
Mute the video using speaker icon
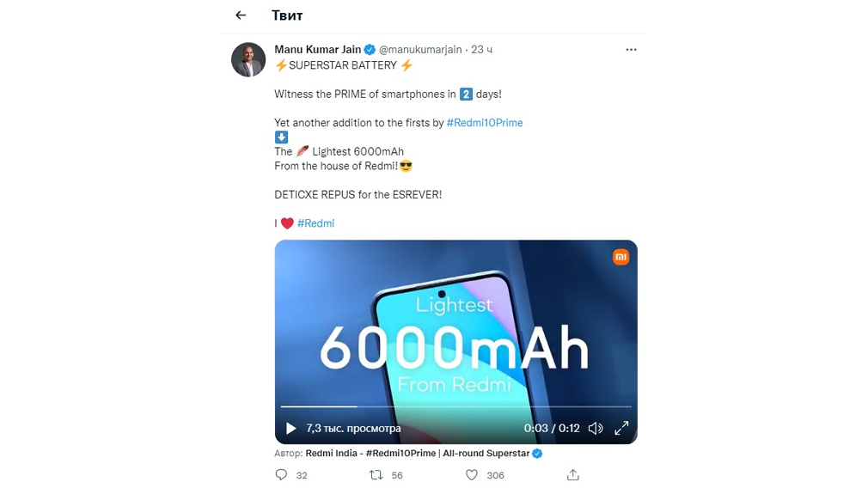[x=596, y=428]
